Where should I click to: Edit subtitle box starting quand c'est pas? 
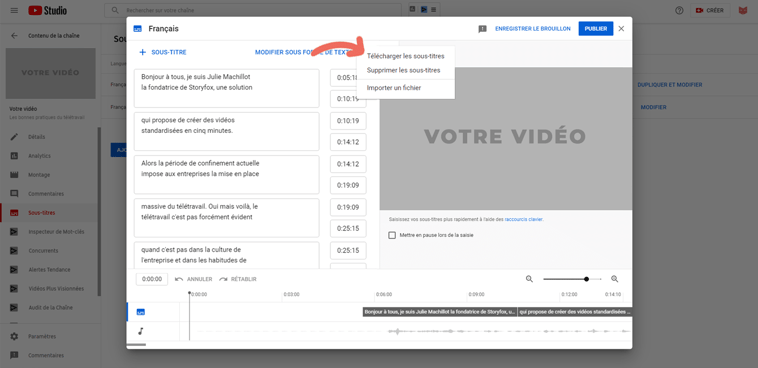pyautogui.click(x=227, y=255)
